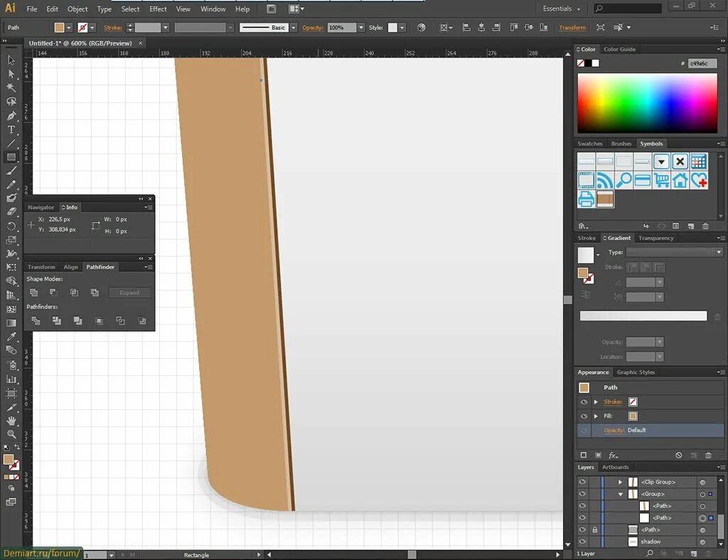The height and width of the screenshot is (560, 728).
Task: Click Divide pathfinder icon
Action: pyautogui.click(x=36, y=321)
